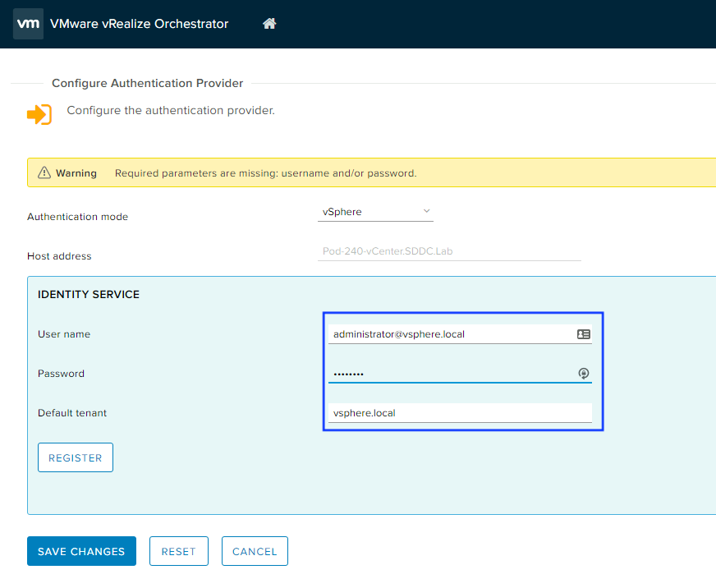The image size is (716, 588).
Task: Click the password autofill icon
Action: point(584,374)
